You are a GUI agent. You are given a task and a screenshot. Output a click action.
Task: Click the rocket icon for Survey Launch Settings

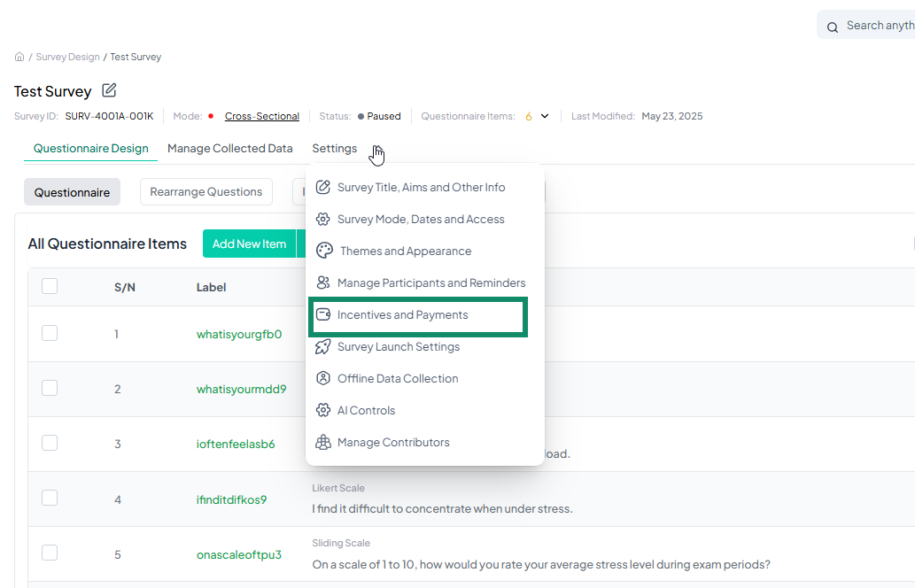323,346
